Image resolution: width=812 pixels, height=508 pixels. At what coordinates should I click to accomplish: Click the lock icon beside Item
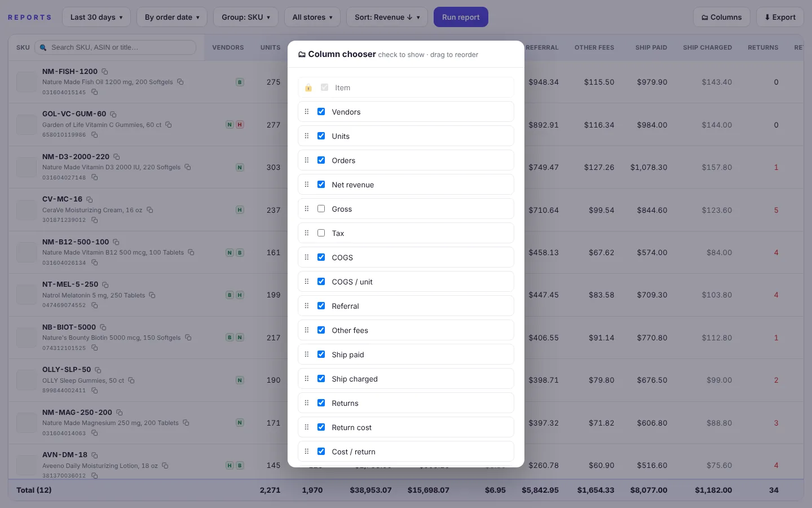coord(308,87)
